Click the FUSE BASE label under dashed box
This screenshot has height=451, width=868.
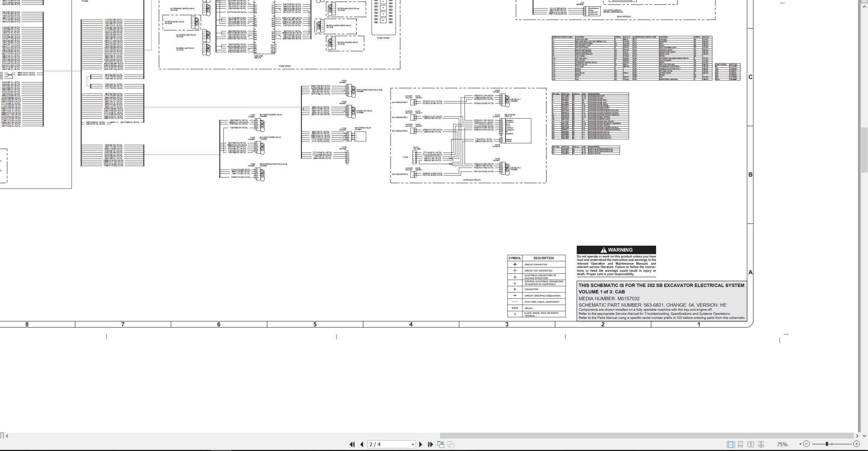(285, 66)
